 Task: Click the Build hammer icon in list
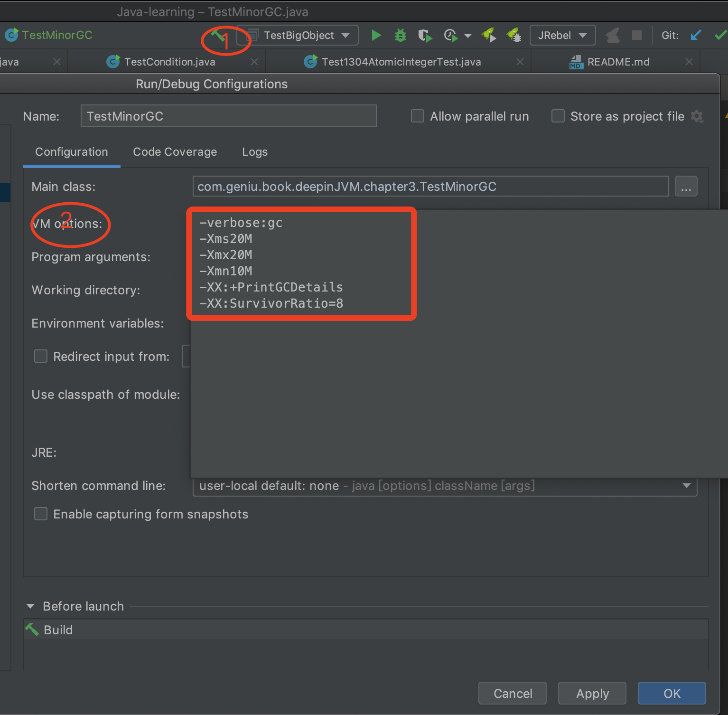click(32, 630)
